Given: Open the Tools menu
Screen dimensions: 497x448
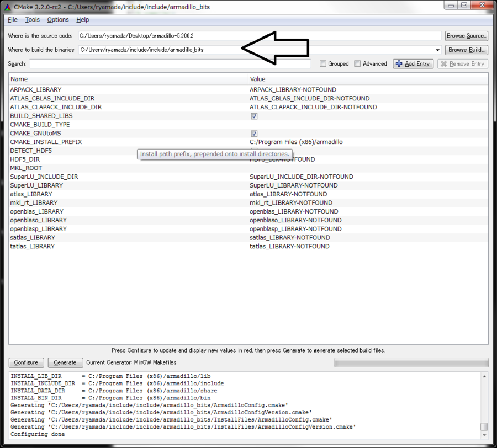Looking at the screenshot, I should [33, 20].
